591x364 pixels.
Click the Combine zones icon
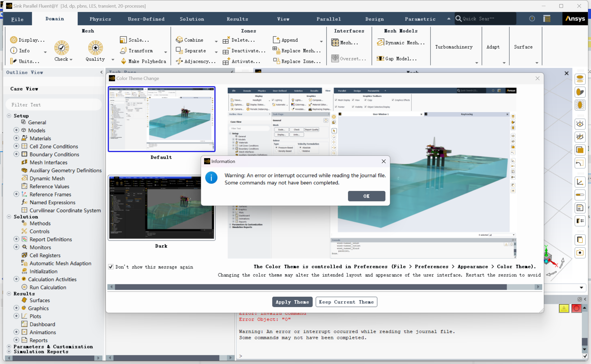point(179,40)
